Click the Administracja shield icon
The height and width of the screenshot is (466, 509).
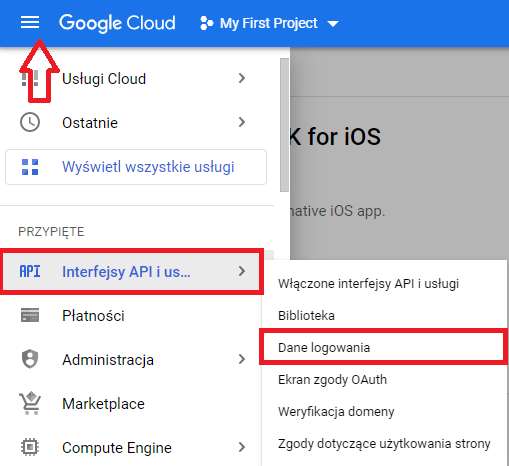click(x=30, y=359)
